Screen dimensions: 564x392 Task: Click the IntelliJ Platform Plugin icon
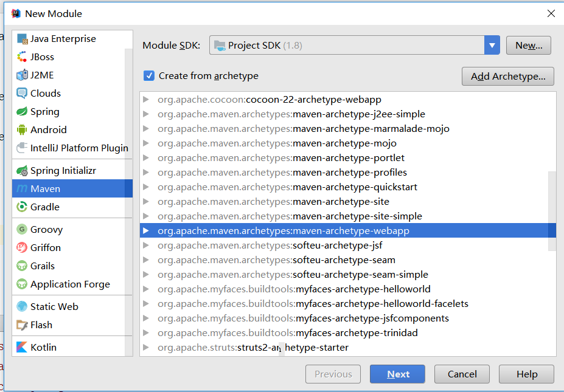[22, 148]
